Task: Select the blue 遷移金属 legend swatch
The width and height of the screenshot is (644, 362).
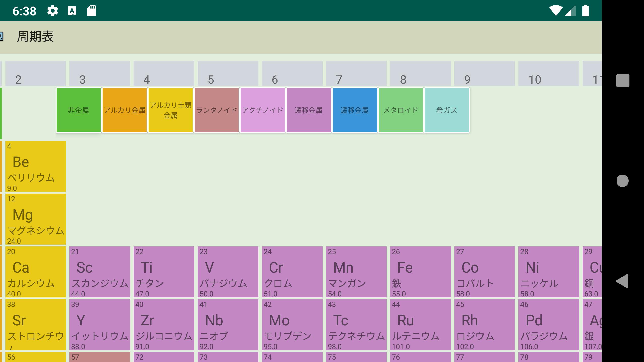Action: [x=355, y=110]
